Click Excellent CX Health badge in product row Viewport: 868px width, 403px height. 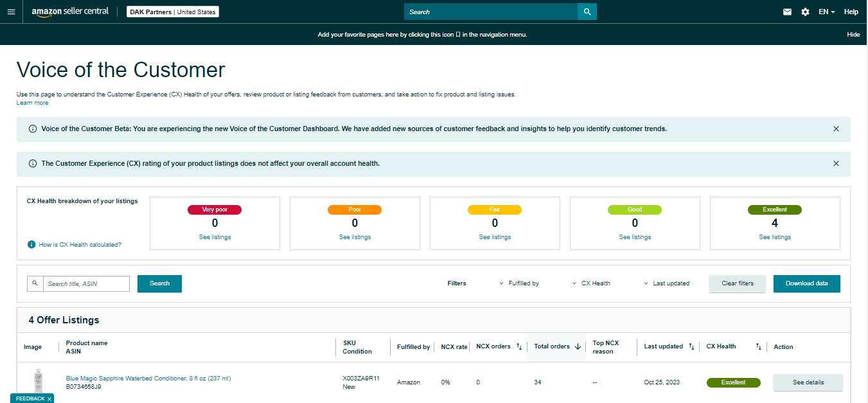click(x=733, y=382)
